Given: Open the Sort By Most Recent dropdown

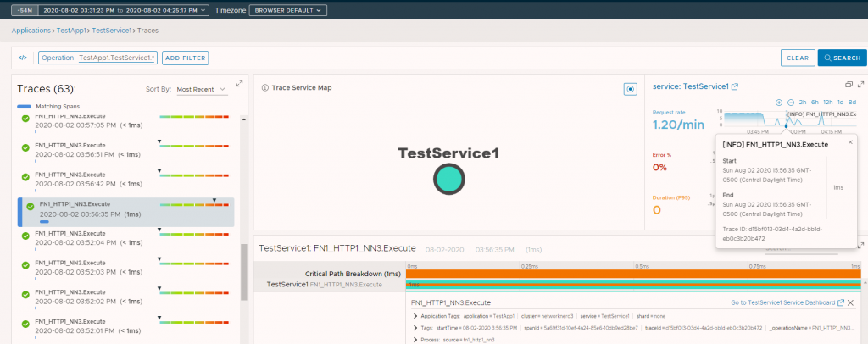Looking at the screenshot, I should tap(202, 89).
